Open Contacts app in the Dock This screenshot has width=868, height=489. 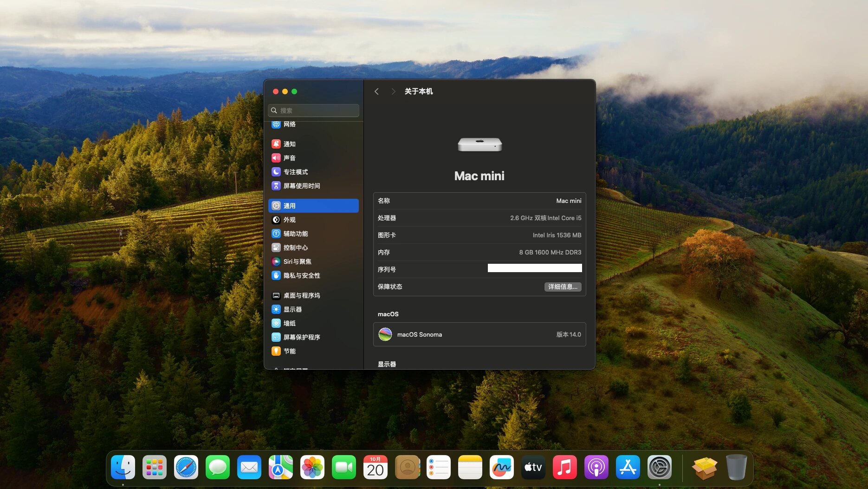tap(407, 467)
